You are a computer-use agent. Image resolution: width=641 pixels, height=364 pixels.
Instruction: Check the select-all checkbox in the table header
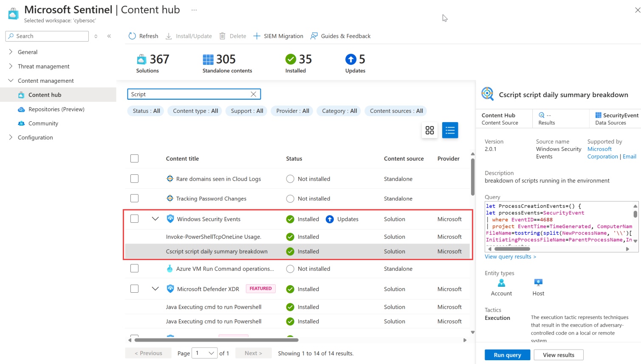pyautogui.click(x=134, y=158)
